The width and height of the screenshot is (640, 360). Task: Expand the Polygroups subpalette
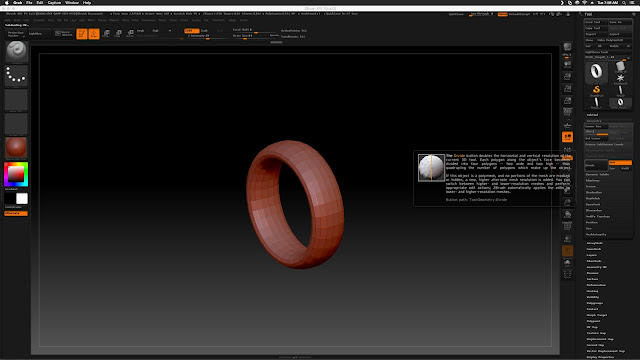pos(595,303)
